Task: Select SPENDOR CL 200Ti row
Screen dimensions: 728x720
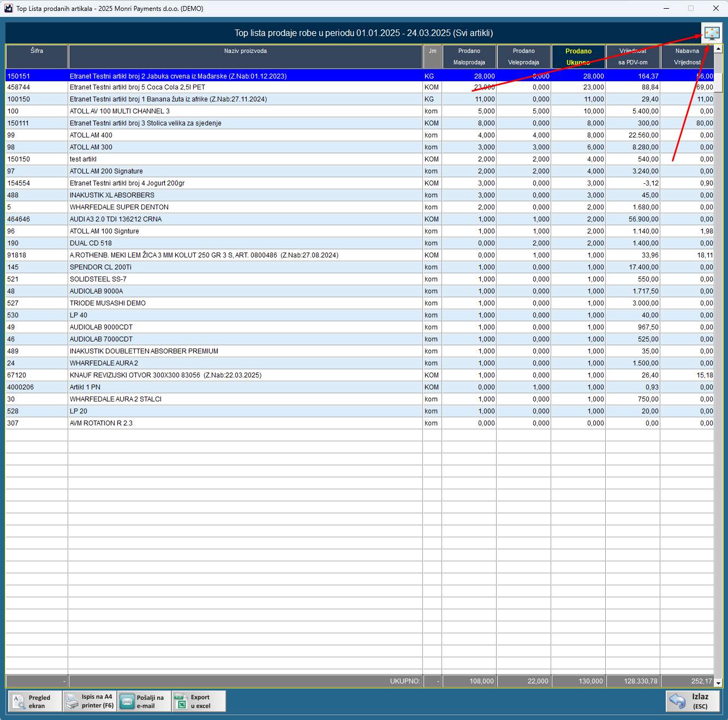Action: tap(360, 267)
